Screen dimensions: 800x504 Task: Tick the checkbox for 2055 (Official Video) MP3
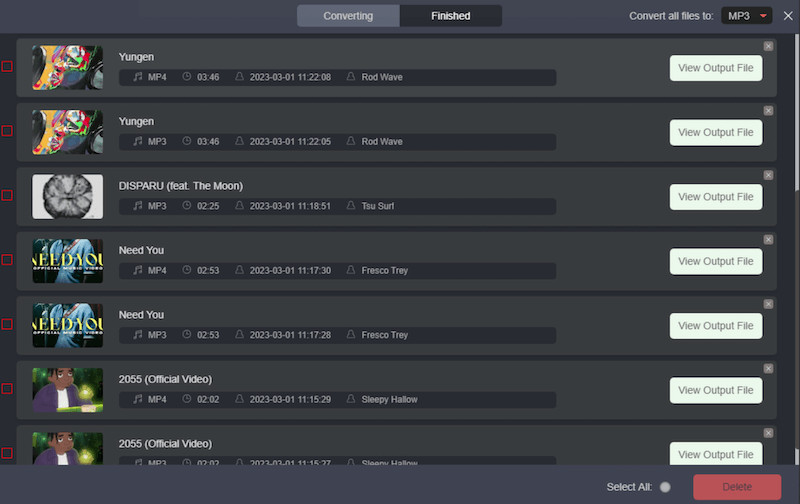pyautogui.click(x=7, y=453)
